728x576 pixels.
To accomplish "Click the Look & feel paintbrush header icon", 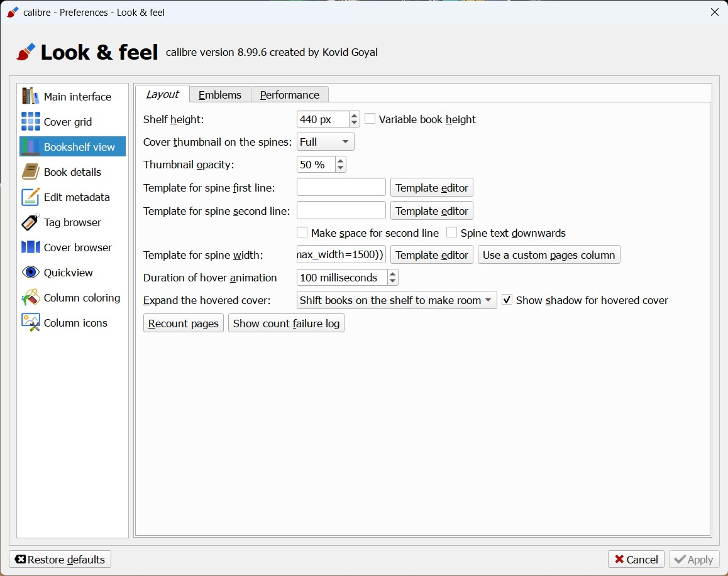I will click(26, 52).
